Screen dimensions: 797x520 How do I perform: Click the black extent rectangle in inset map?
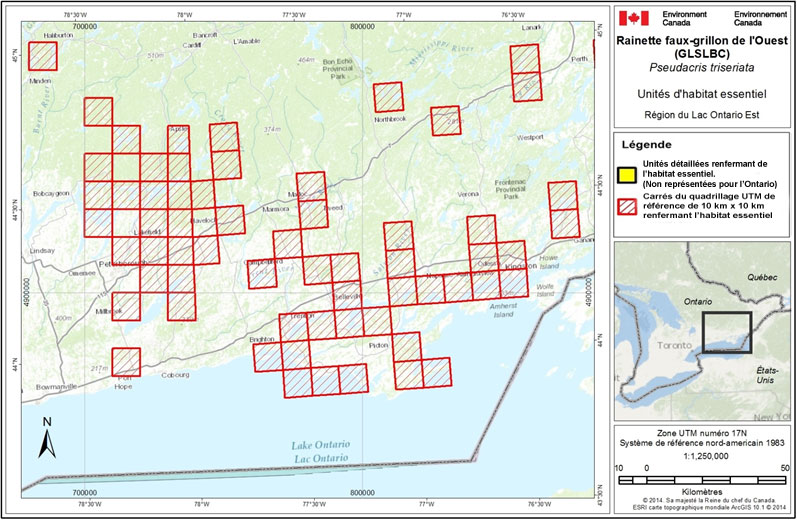[726, 331]
